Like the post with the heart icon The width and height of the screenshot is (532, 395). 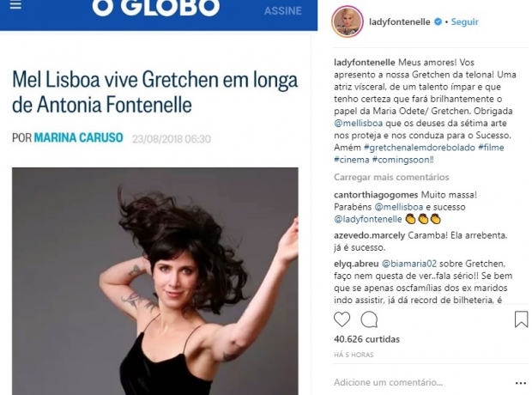pos(342,319)
